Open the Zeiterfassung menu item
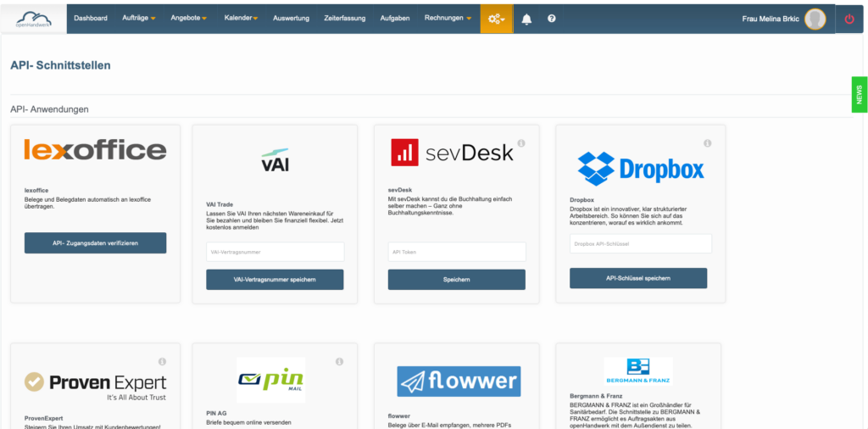The image size is (868, 429). [345, 19]
